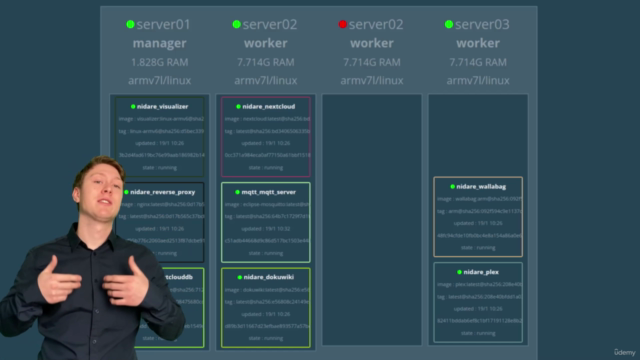Click state running in nidare_dokuwiki card
Viewport: 640px width, 360px height.
tap(266, 338)
